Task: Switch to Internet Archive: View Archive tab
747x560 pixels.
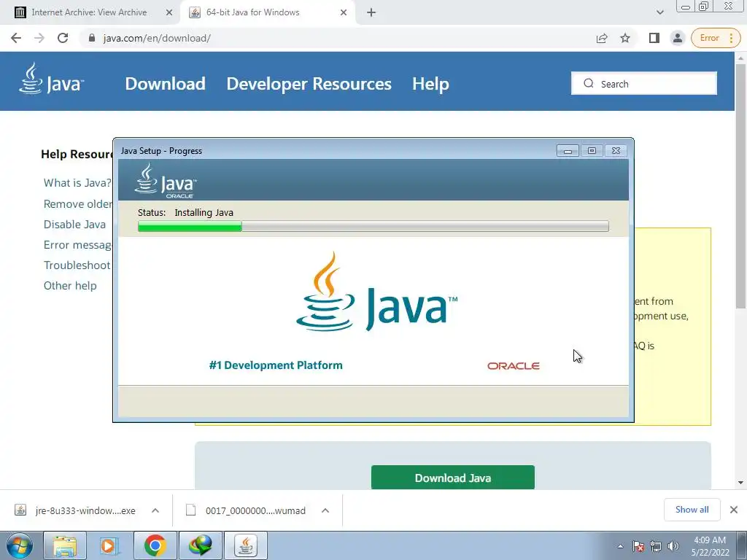Action: 89,12
